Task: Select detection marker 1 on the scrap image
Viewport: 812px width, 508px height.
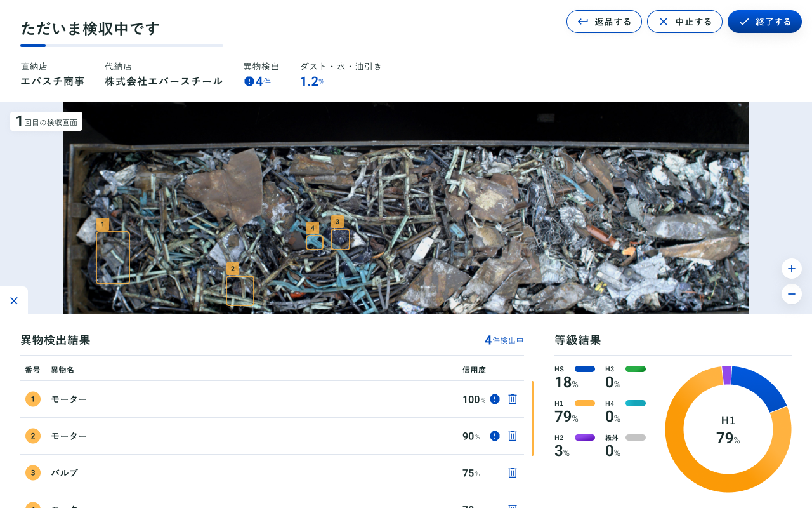Action: coord(102,224)
